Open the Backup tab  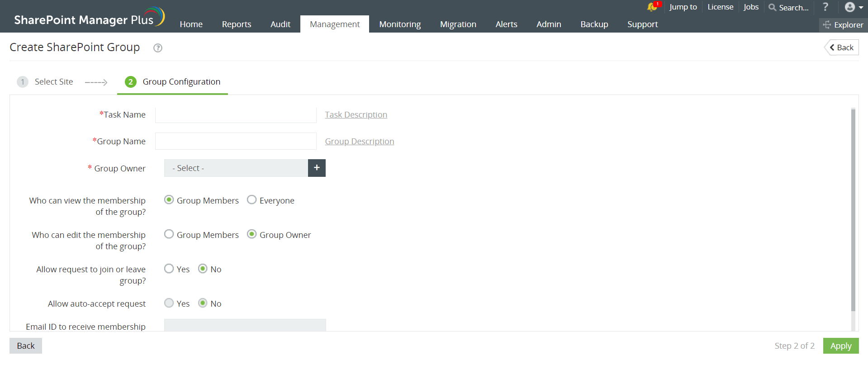594,24
